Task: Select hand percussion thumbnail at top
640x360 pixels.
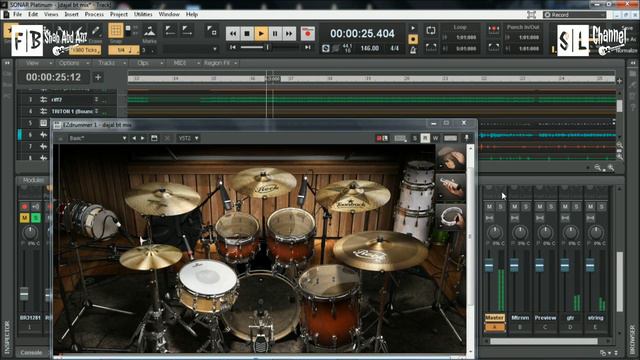Action: coord(451,158)
